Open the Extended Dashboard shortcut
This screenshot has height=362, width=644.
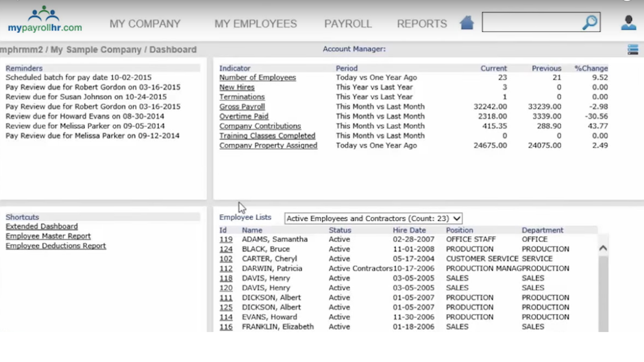click(42, 227)
